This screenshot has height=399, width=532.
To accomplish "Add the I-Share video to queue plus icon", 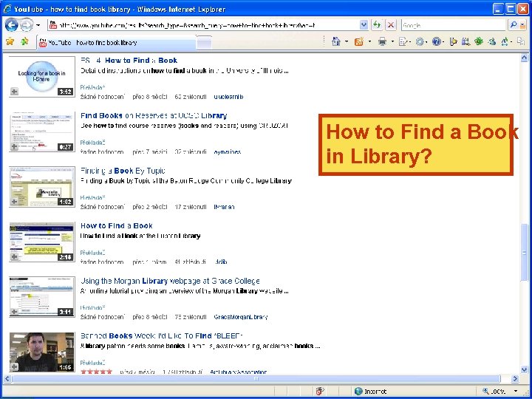I will [14, 92].
